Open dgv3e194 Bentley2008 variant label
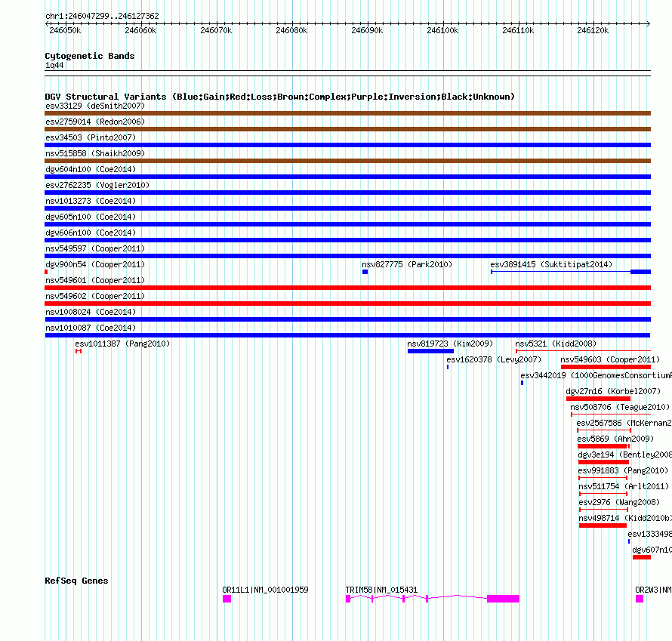The width and height of the screenshot is (672, 641). [x=625, y=455]
